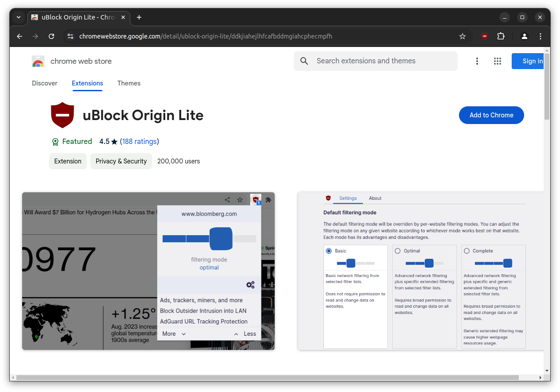Open the Google apps grid icon

[x=497, y=61]
